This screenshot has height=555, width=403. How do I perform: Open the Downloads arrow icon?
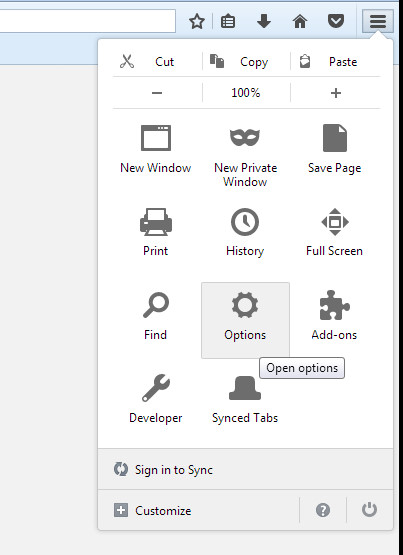tap(264, 22)
